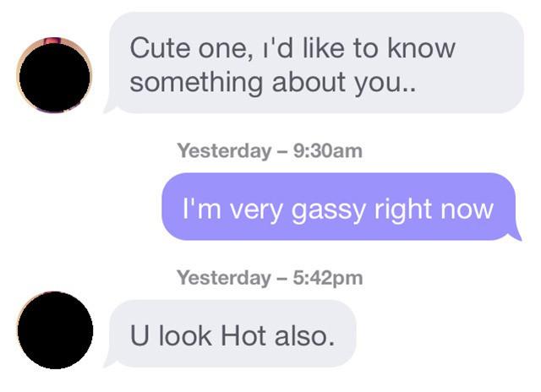The height and width of the screenshot is (392, 541).
Task: Tap the words 'something about you..' in first message
Action: tap(273, 83)
